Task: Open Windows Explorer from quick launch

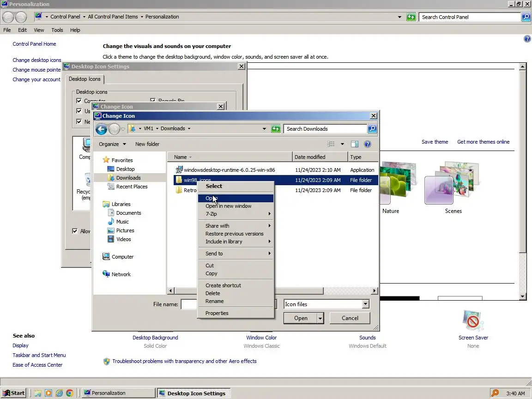Action: 37,393
